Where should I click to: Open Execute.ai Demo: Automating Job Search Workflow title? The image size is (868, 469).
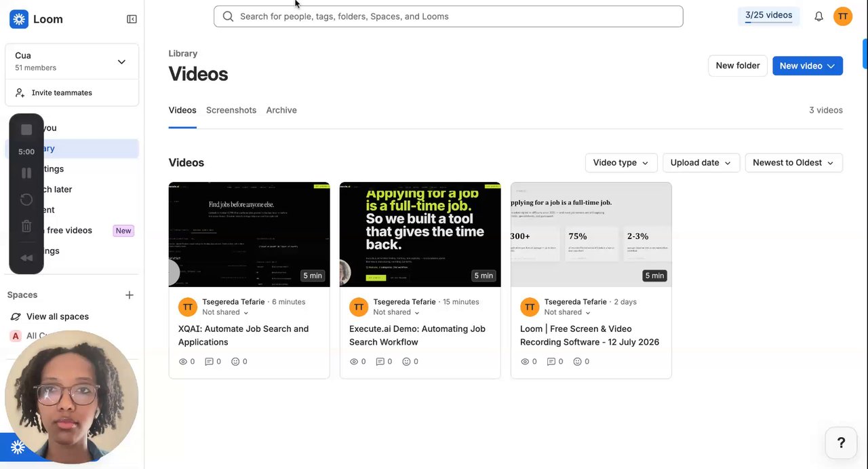[417, 335]
